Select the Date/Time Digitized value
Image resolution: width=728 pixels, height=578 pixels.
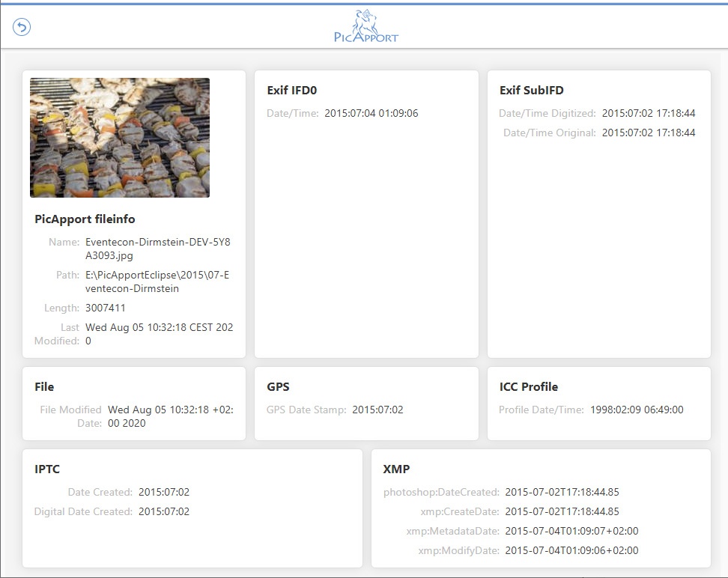pyautogui.click(x=649, y=114)
